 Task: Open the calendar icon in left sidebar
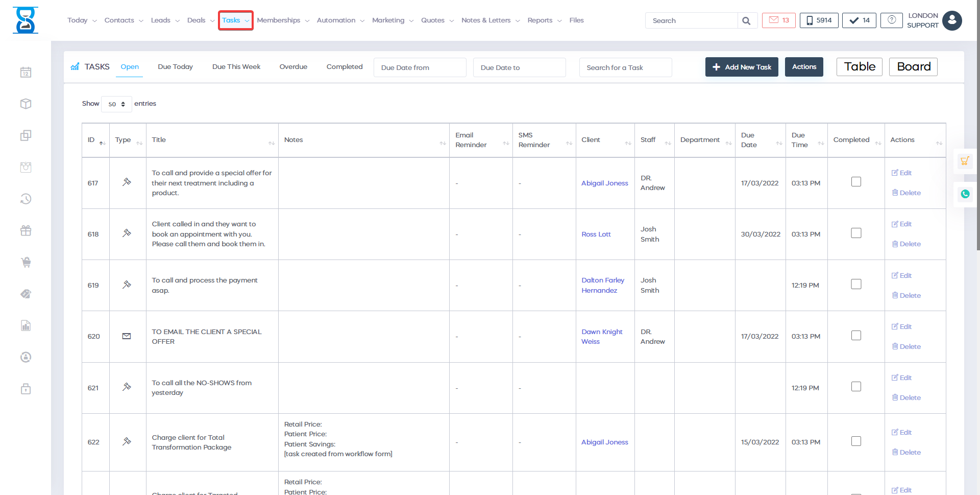click(x=26, y=73)
